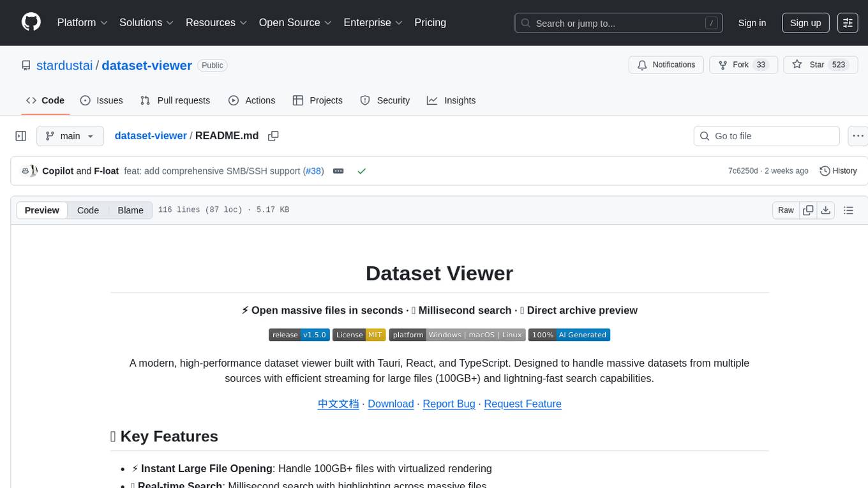Open the Request Feature link

click(x=523, y=404)
